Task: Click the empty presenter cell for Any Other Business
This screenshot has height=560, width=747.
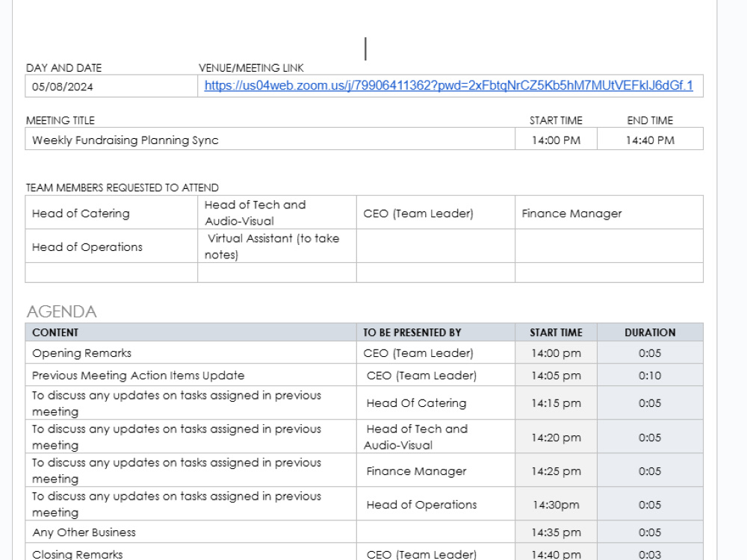Action: (436, 532)
